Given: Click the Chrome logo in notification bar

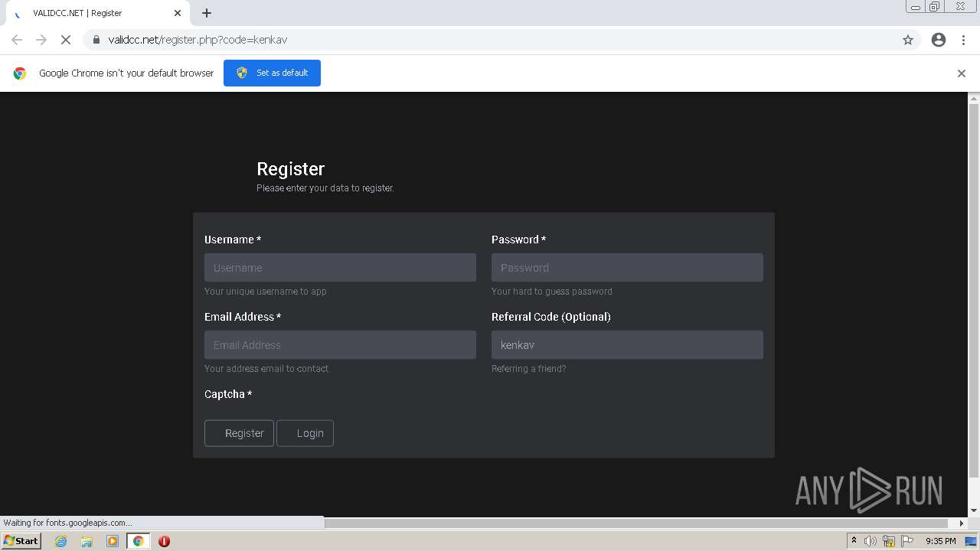Looking at the screenshot, I should coord(20,73).
